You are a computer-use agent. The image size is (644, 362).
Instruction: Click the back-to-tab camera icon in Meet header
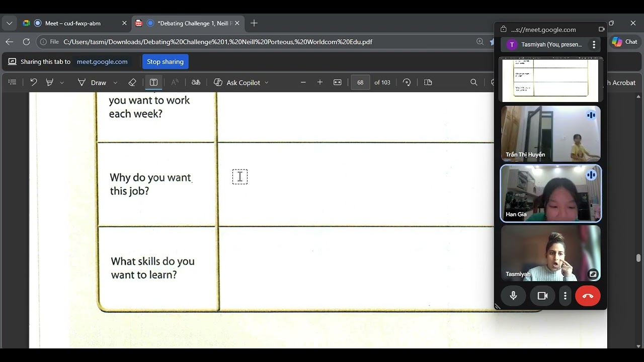tap(601, 30)
